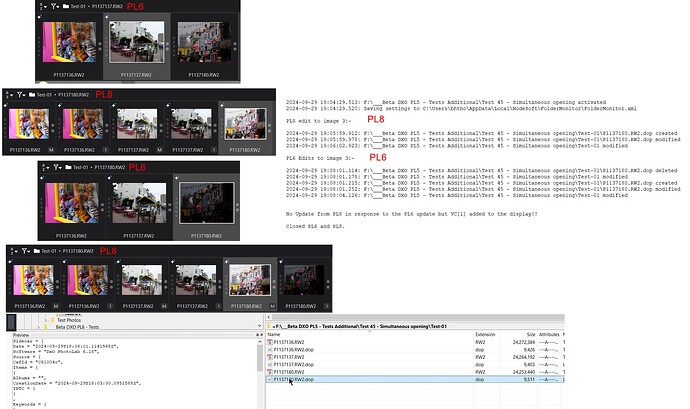
Task: Select highlighted P1137180.RW2 thumbnail in five-thumbnail PL8 strip
Action: (245, 124)
